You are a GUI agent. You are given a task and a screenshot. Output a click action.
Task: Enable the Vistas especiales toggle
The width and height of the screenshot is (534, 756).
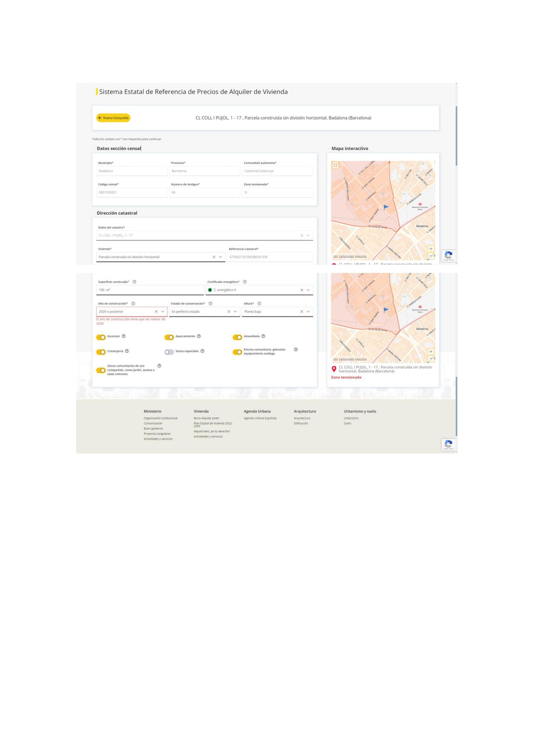pyautogui.click(x=169, y=352)
